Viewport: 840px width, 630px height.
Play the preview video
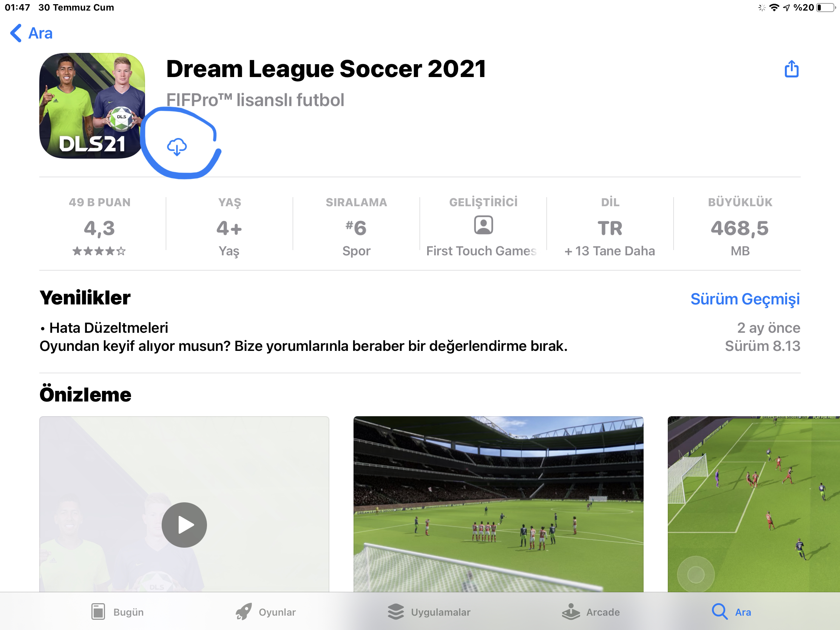click(184, 525)
